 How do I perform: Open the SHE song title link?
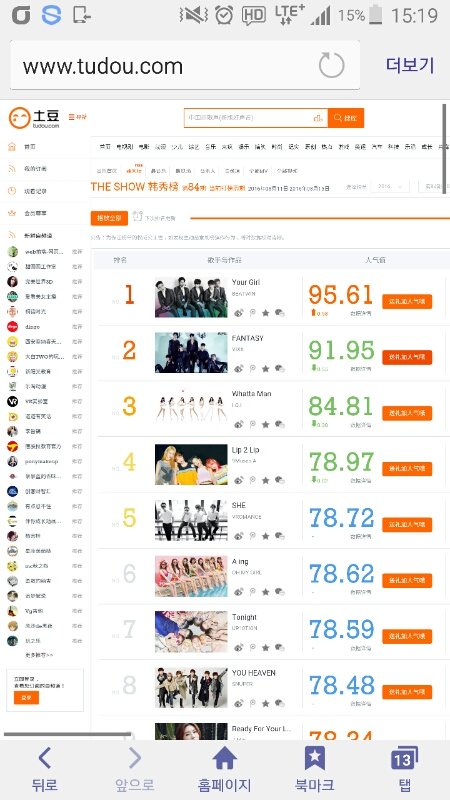[239, 505]
